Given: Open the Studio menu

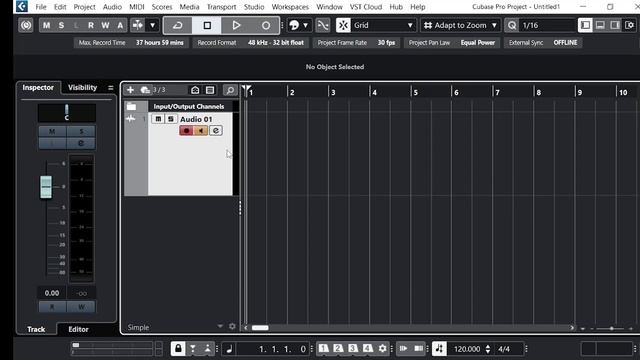Looking at the screenshot, I should coord(254,7).
